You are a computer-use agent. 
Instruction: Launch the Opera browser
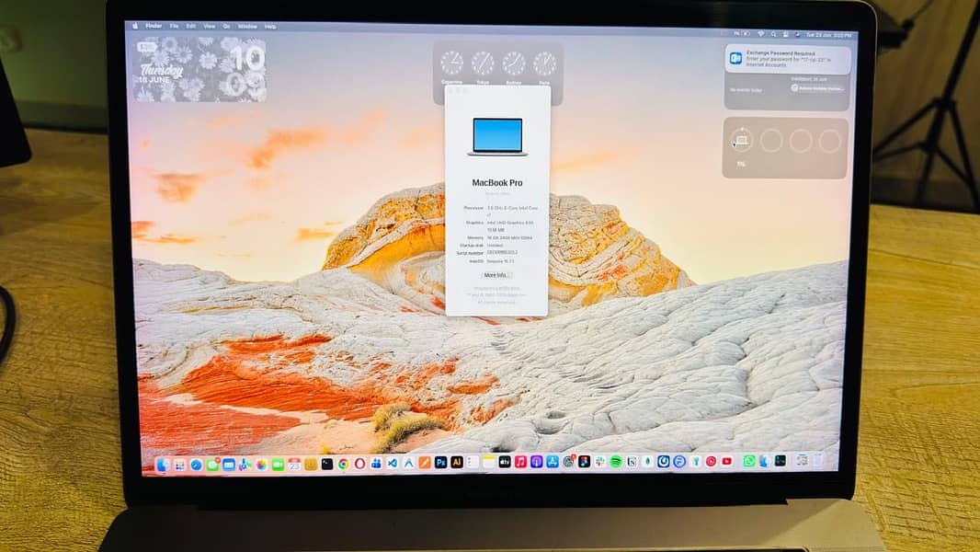click(x=360, y=464)
